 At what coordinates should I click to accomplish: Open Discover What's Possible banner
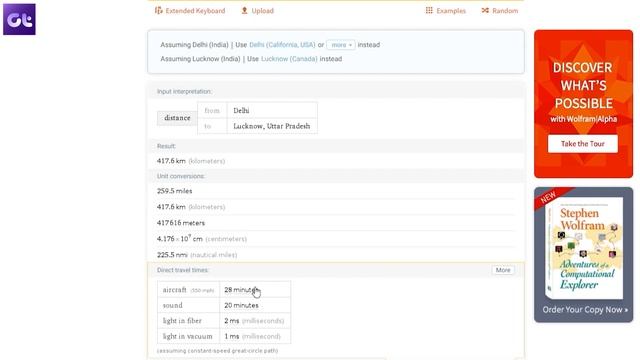coord(583,103)
